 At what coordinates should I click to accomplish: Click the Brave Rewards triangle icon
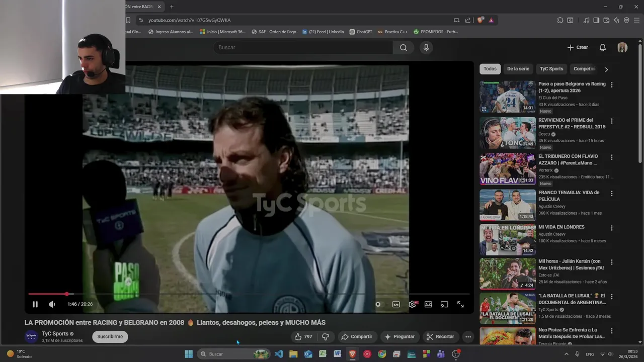(x=491, y=20)
